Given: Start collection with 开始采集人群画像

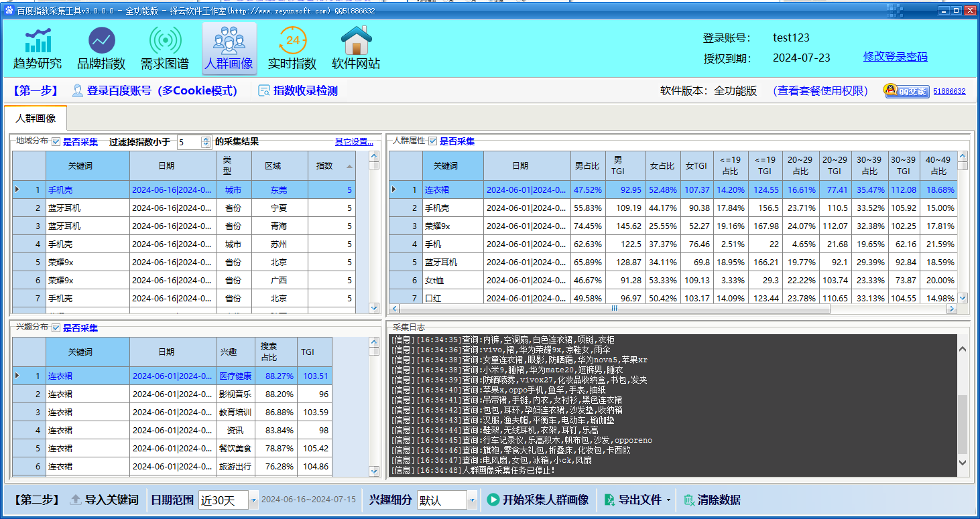Looking at the screenshot, I should point(538,500).
